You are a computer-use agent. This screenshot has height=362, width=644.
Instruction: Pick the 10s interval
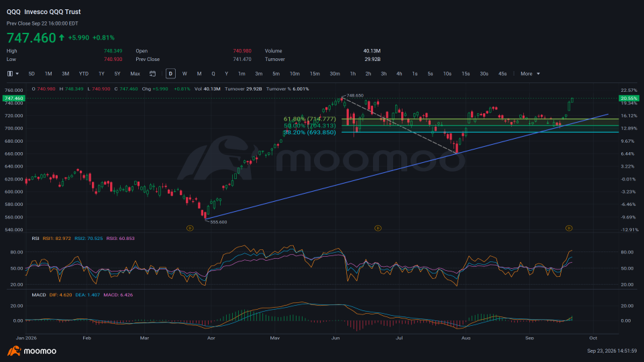pos(447,74)
